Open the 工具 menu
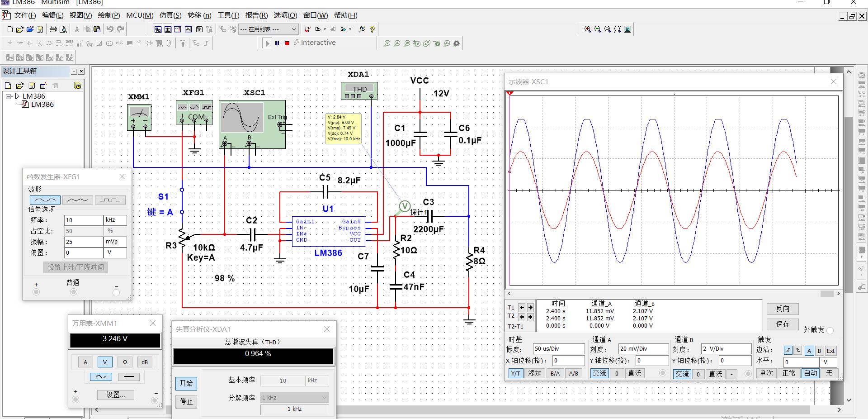This screenshot has height=419, width=868. 228,15
